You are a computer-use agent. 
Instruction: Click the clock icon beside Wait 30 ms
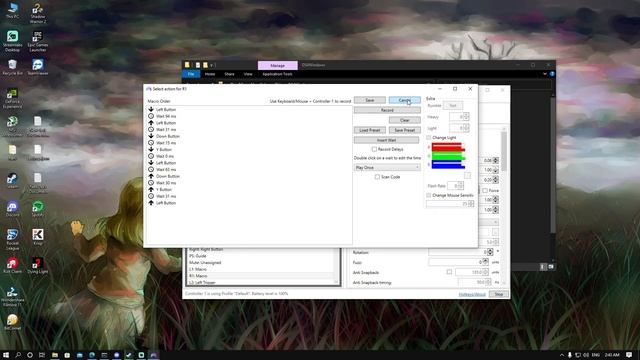[151, 183]
